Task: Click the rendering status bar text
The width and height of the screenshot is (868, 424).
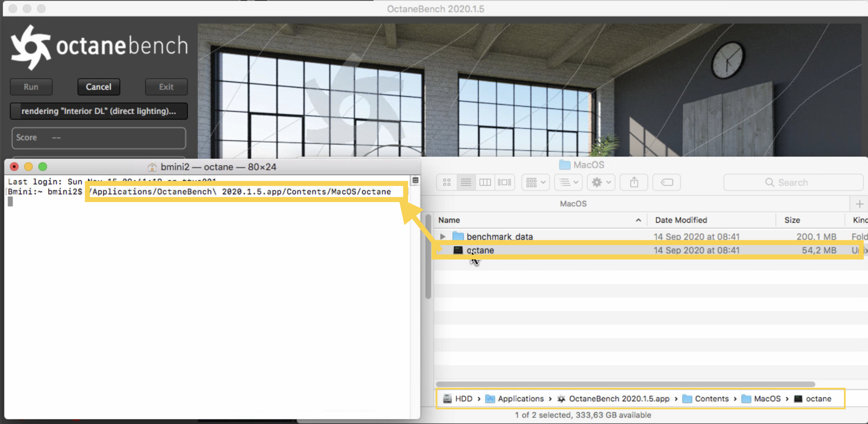Action: coord(99,111)
